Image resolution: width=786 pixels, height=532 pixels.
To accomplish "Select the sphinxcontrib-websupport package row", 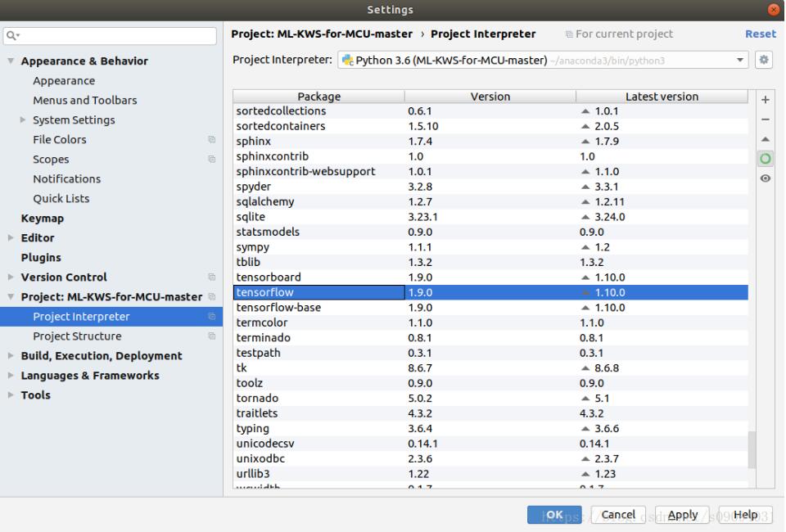I will click(490, 171).
